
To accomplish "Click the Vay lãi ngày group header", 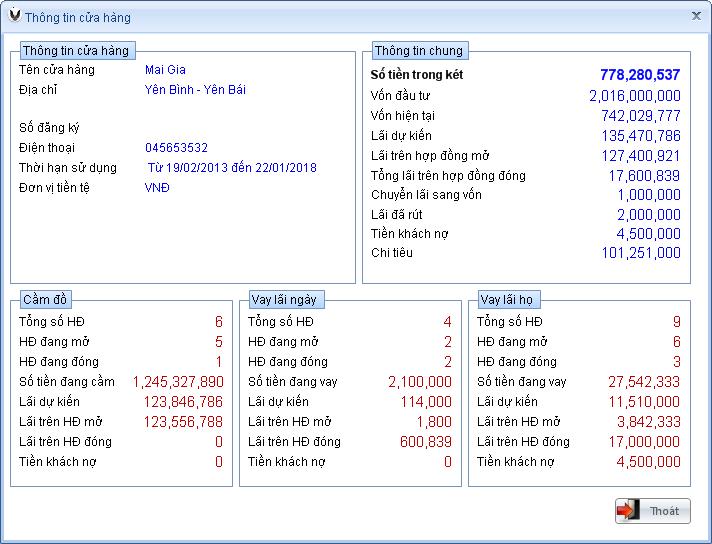I will click(286, 300).
